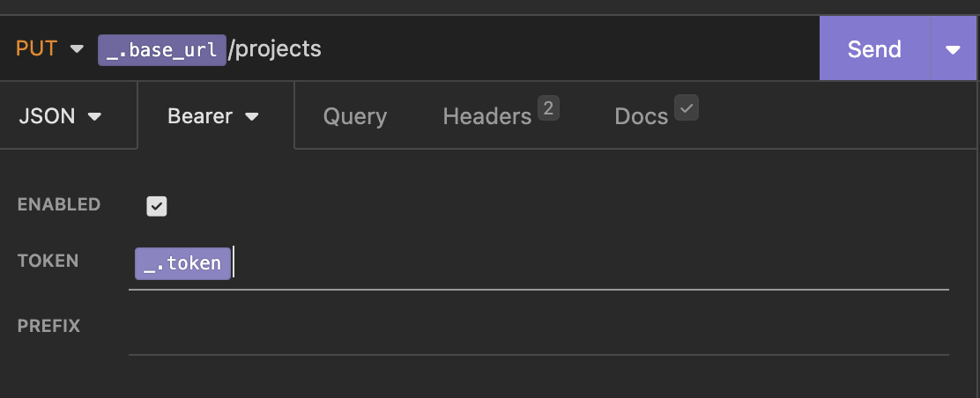
Task: Focus the Prefix input field
Action: click(x=538, y=329)
